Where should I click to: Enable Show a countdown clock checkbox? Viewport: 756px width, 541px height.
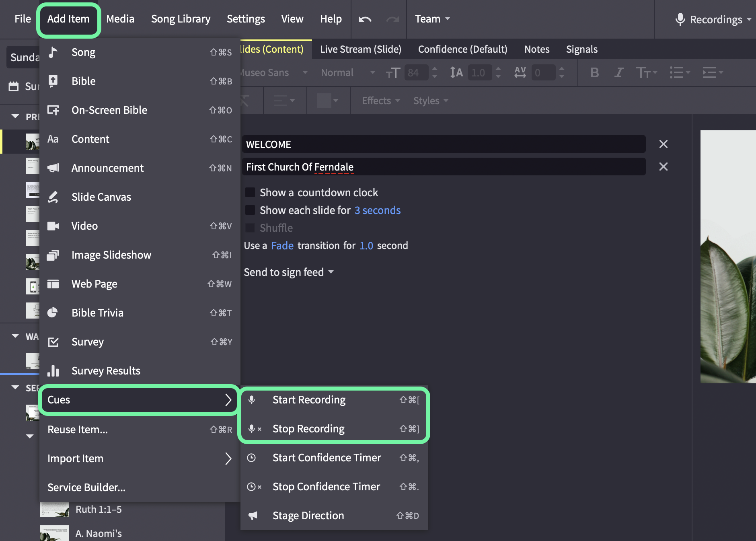tap(250, 192)
